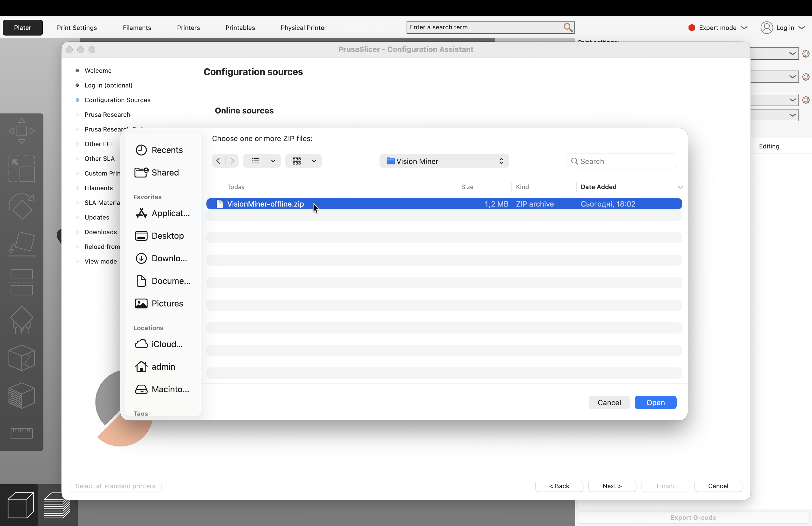
Task: Expand Log in account dropdown arrow
Action: coord(802,28)
